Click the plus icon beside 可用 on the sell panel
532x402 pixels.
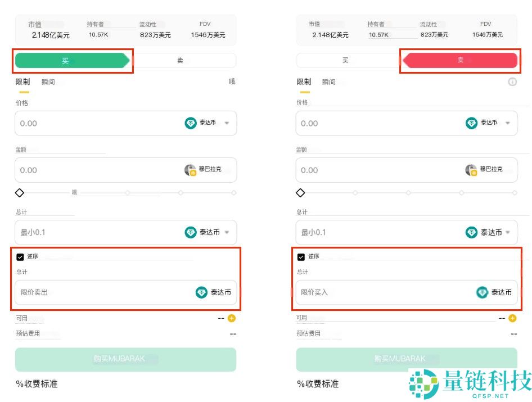pos(512,318)
